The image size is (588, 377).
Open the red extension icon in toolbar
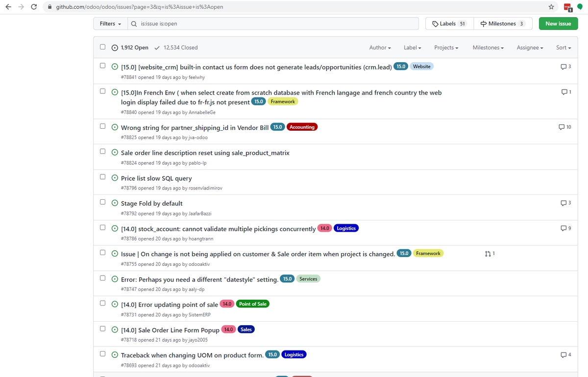568,7
